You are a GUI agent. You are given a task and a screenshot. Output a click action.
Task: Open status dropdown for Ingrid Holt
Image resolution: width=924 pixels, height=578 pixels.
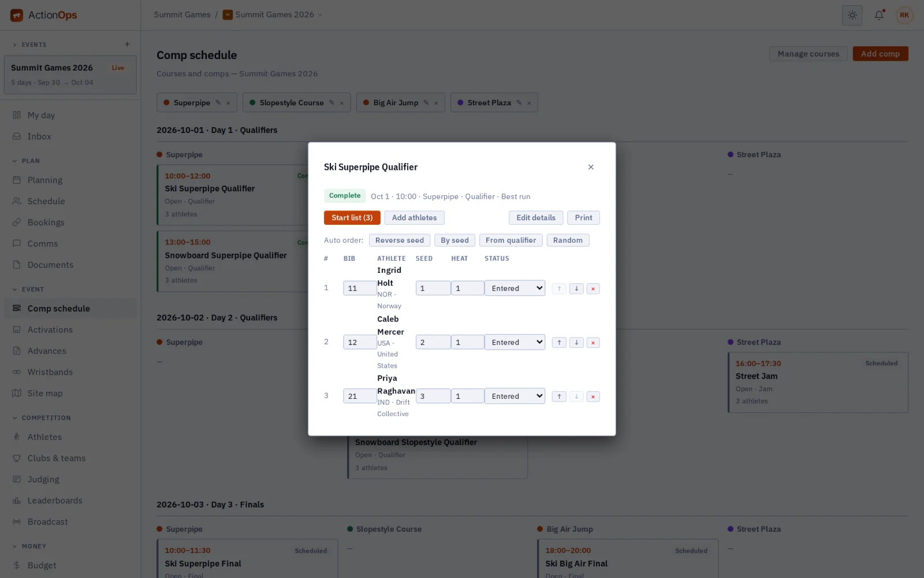[515, 288]
